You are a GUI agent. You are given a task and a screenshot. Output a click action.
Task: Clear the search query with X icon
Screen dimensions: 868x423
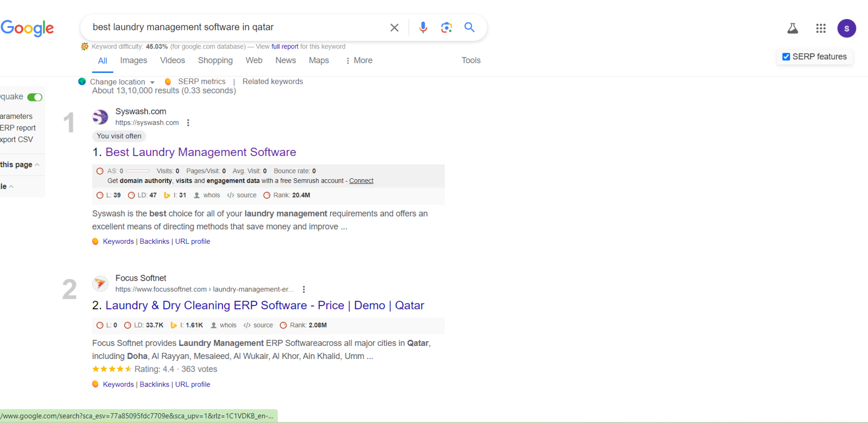[394, 28]
